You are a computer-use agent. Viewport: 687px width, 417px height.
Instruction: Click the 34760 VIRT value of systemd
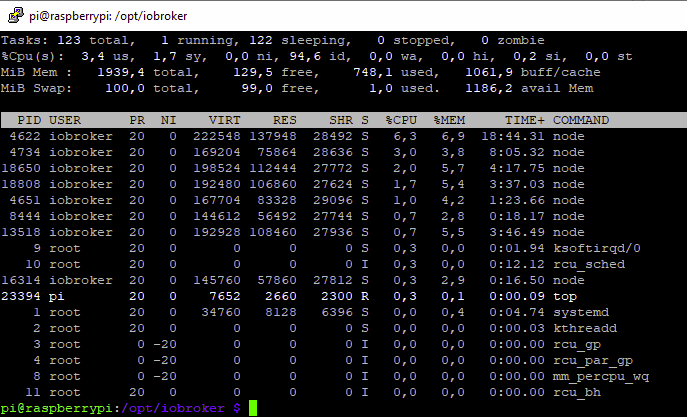[220, 312]
